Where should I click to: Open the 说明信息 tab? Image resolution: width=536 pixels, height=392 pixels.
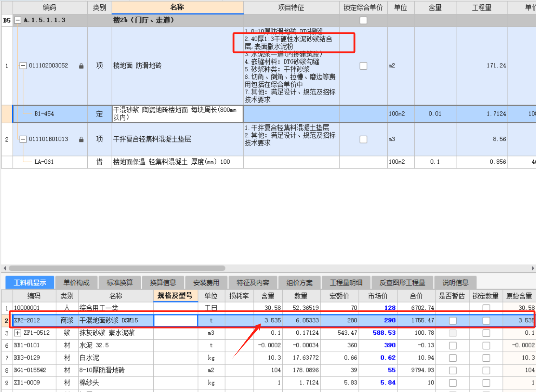pos(455,283)
